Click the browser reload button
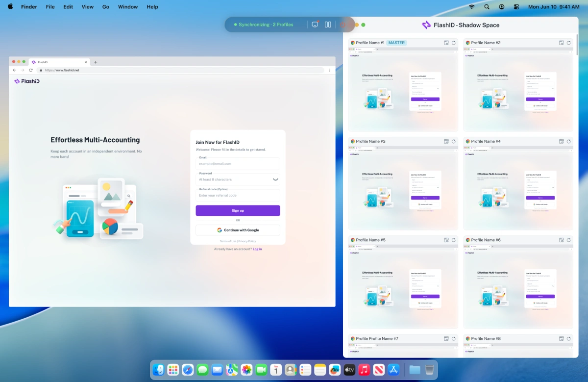This screenshot has width=588, height=382. pyautogui.click(x=31, y=70)
